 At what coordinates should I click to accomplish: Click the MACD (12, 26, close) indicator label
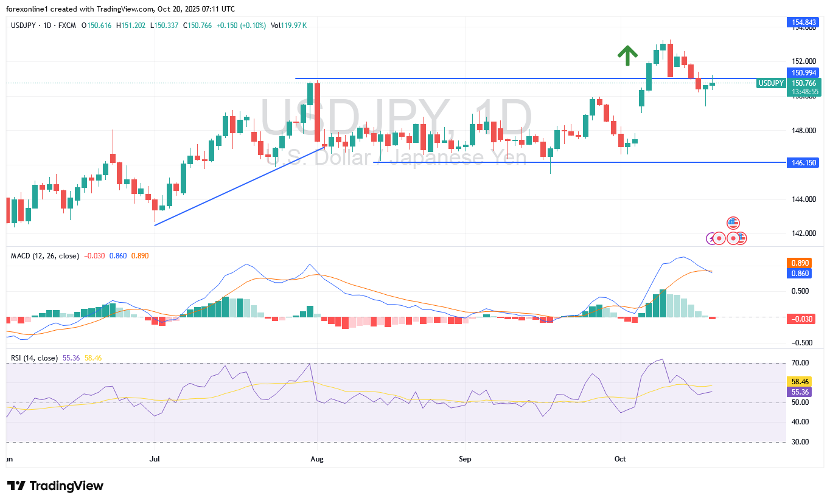click(x=45, y=256)
